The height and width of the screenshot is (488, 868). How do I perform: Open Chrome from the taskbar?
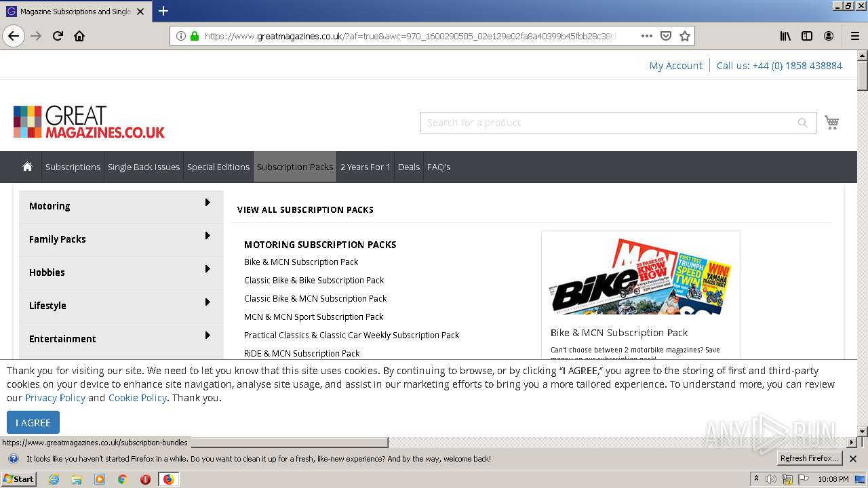tap(122, 479)
